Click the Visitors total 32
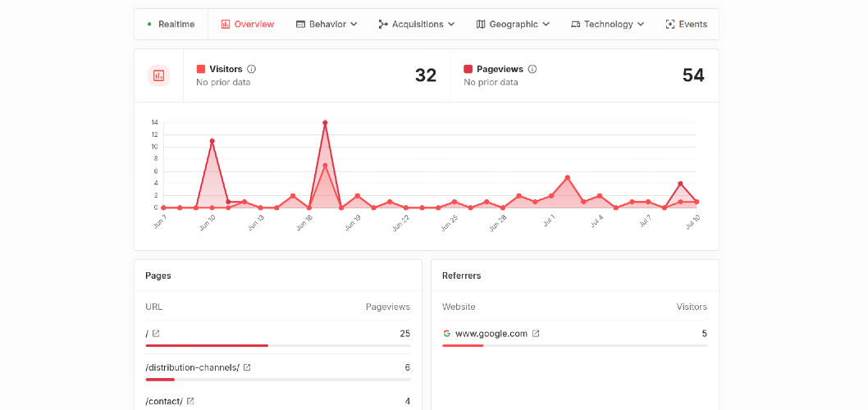This screenshot has width=868, height=410. click(426, 75)
